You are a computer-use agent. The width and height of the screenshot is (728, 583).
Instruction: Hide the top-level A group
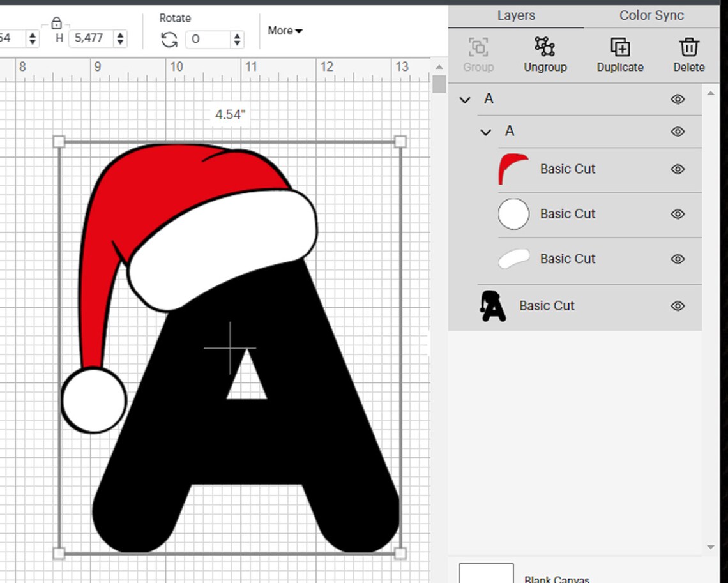(x=678, y=99)
